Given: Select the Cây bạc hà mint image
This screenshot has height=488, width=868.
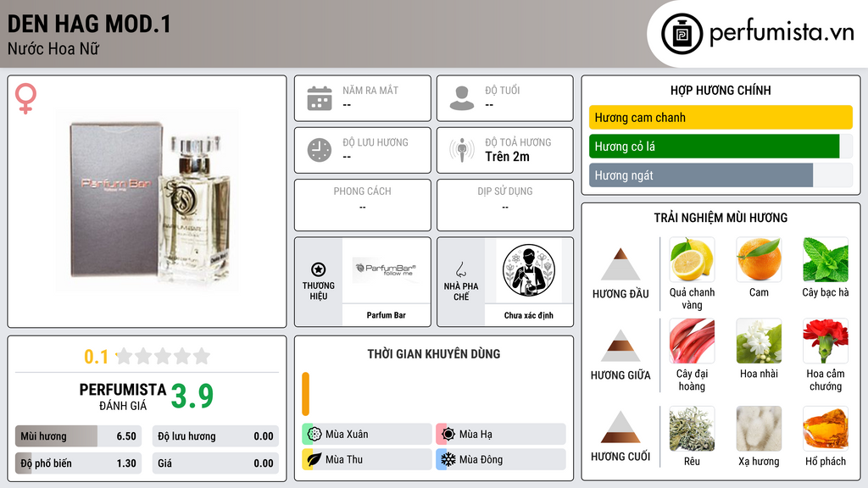Looking at the screenshot, I should tap(826, 259).
